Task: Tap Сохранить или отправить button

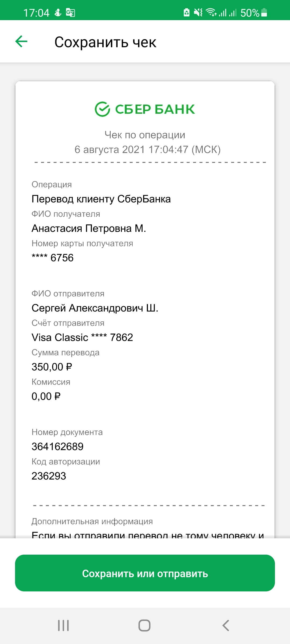Action: [145, 573]
